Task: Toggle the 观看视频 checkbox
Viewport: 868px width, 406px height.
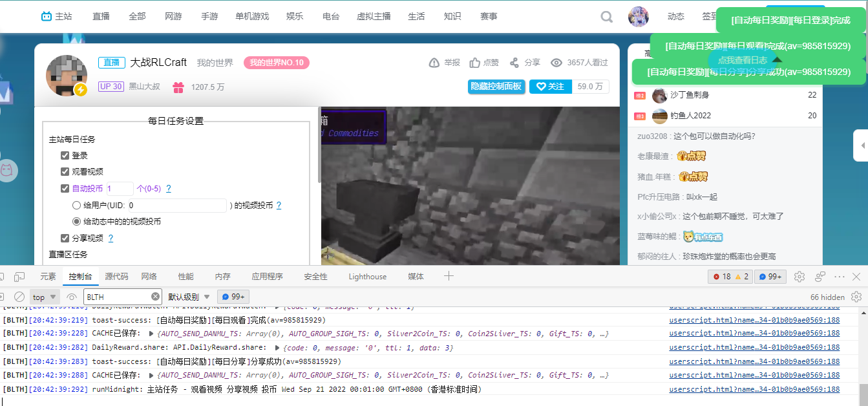Action: coord(65,171)
